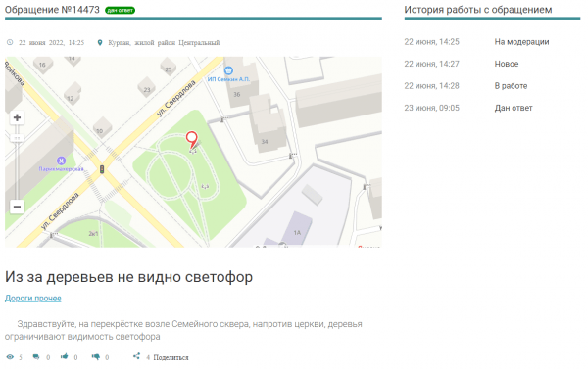Click the red location pin on the map
588x369 pixels.
[x=192, y=140]
